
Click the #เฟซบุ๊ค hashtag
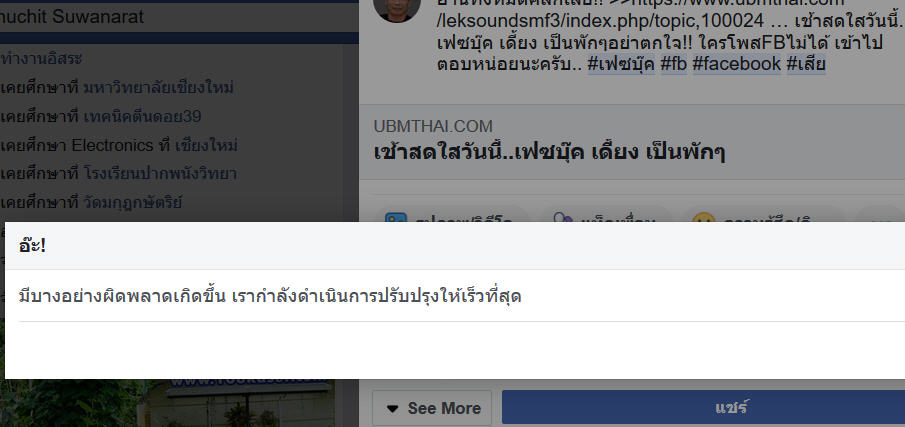[621, 63]
